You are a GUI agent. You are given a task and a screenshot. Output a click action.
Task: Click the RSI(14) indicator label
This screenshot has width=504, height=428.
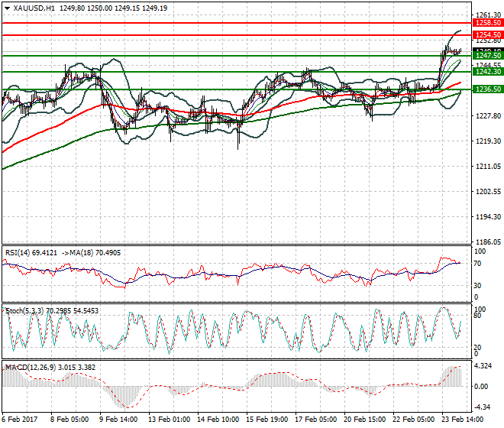(x=18, y=253)
